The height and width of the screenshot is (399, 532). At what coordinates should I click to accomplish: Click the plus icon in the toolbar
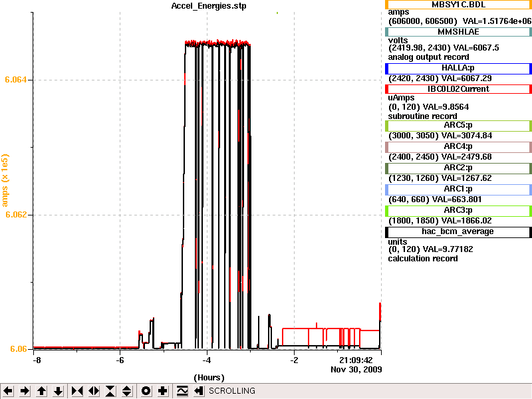[162, 391]
